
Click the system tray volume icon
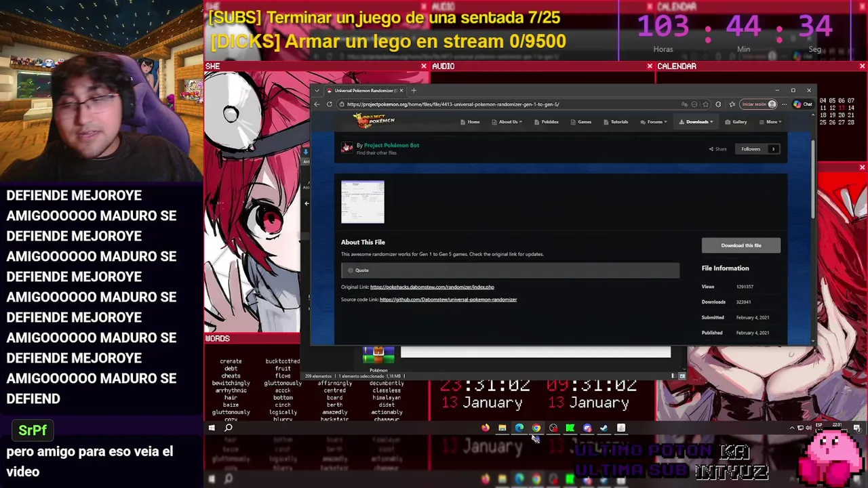[x=808, y=428]
